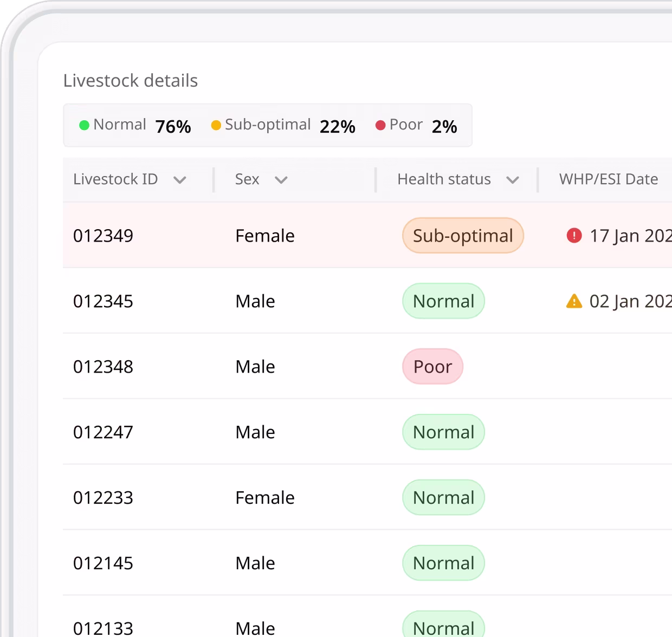This screenshot has width=672, height=637.
Task: Click Sex header label
Action: [x=247, y=179]
